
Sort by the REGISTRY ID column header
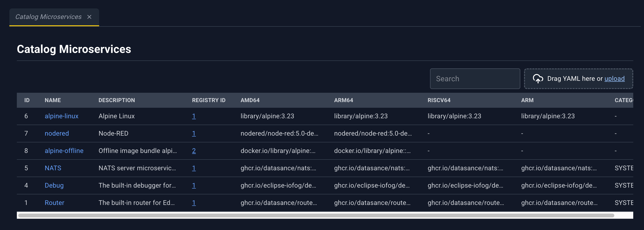coord(209,100)
